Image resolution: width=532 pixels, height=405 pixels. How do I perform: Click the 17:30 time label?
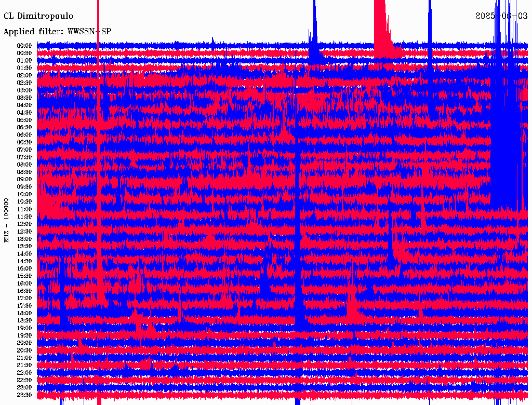click(24, 306)
